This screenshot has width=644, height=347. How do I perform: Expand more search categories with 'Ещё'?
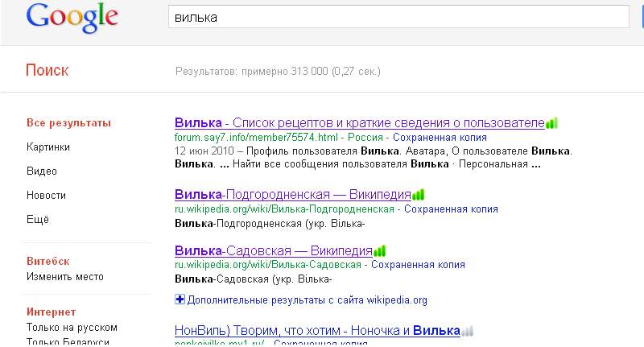click(38, 219)
